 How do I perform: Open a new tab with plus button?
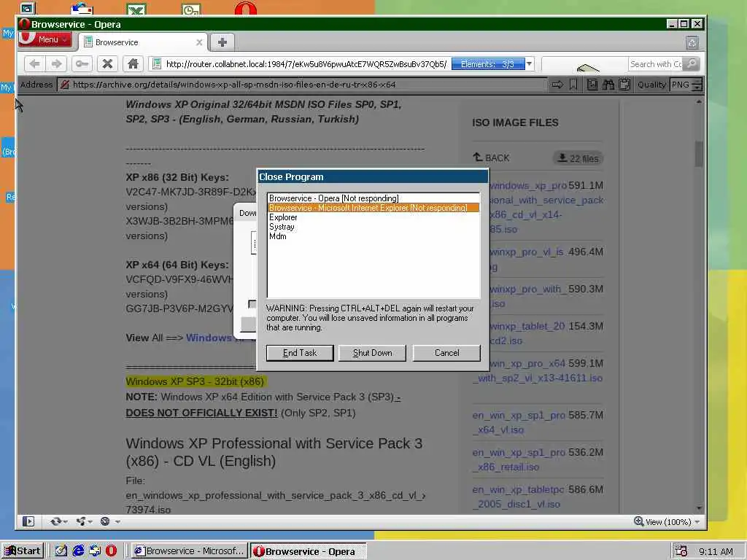tap(222, 42)
